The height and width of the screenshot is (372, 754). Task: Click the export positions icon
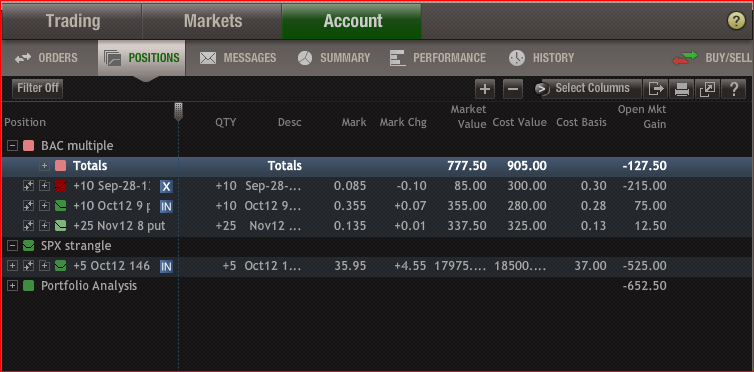tap(656, 89)
